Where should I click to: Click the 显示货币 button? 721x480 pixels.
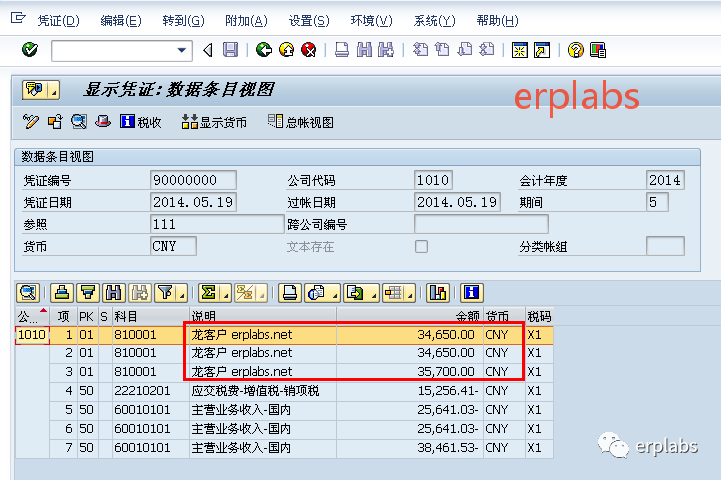click(x=214, y=122)
